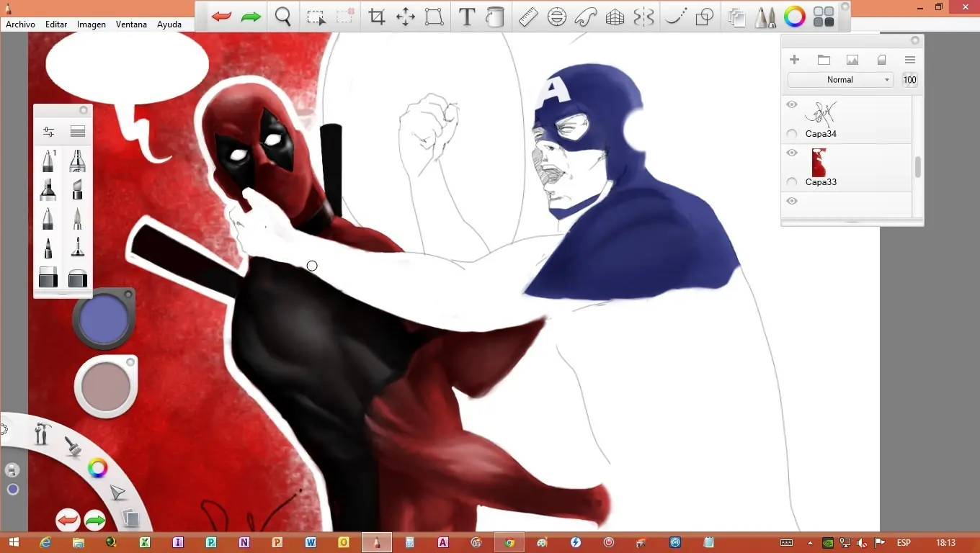Open the tools icon in the lagoon
980x553 pixels.
click(x=43, y=433)
